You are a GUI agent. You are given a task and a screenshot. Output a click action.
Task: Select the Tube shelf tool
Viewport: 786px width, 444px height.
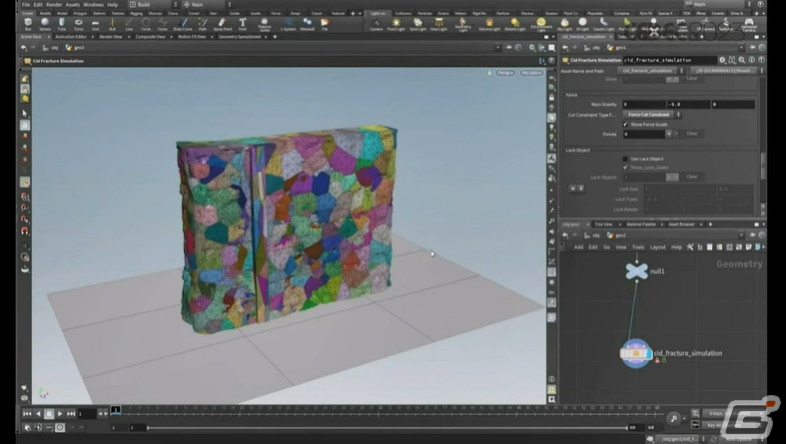62,24
